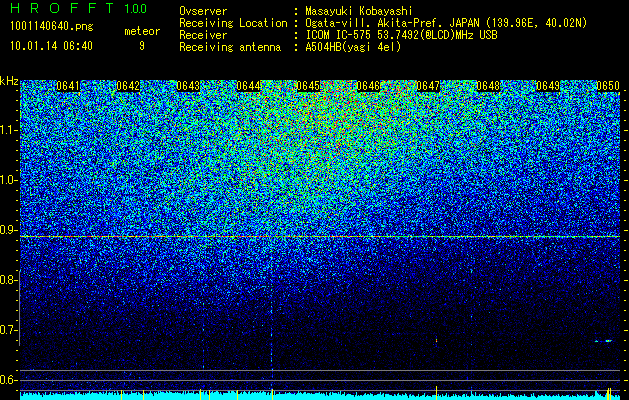Click the 0646 time marker
The height and width of the screenshot is (400, 629).
tap(368, 86)
